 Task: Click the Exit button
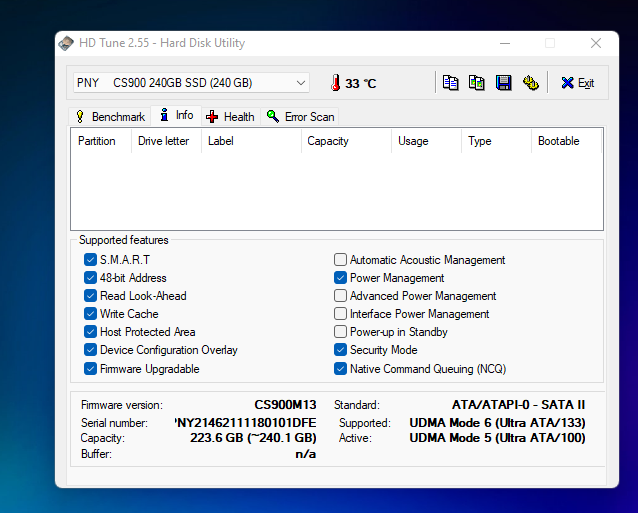tap(578, 83)
